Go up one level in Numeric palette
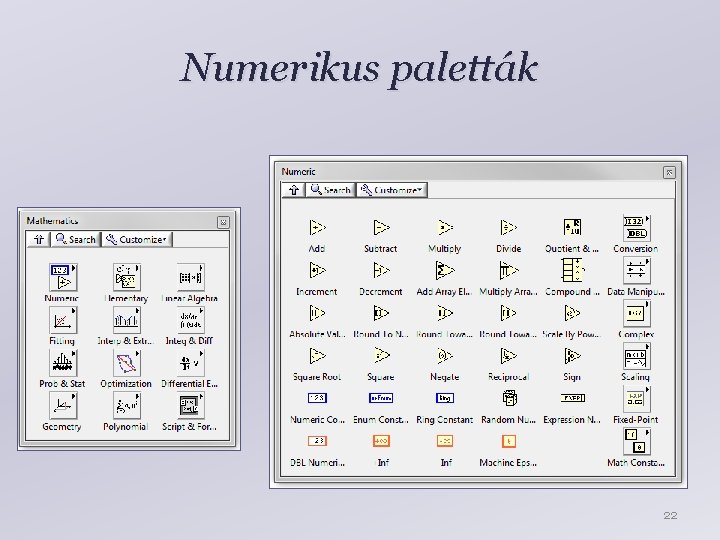Screen dimensions: 720x540 pos(293,190)
